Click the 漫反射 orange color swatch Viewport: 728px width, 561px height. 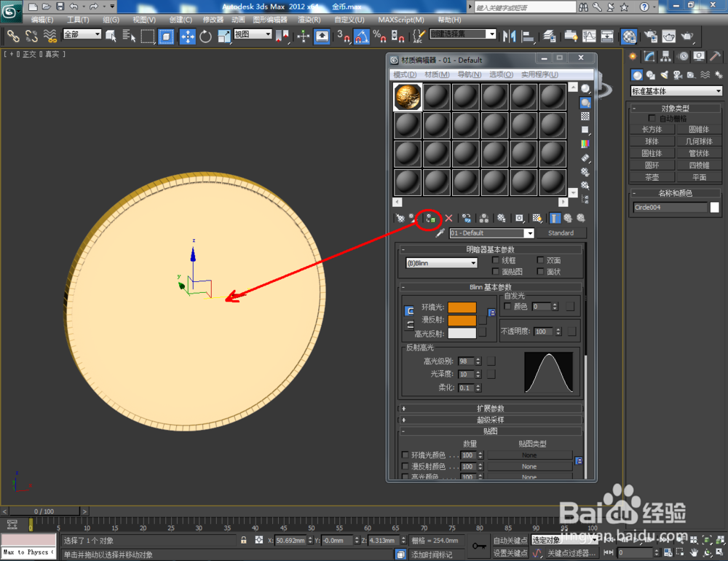(462, 321)
